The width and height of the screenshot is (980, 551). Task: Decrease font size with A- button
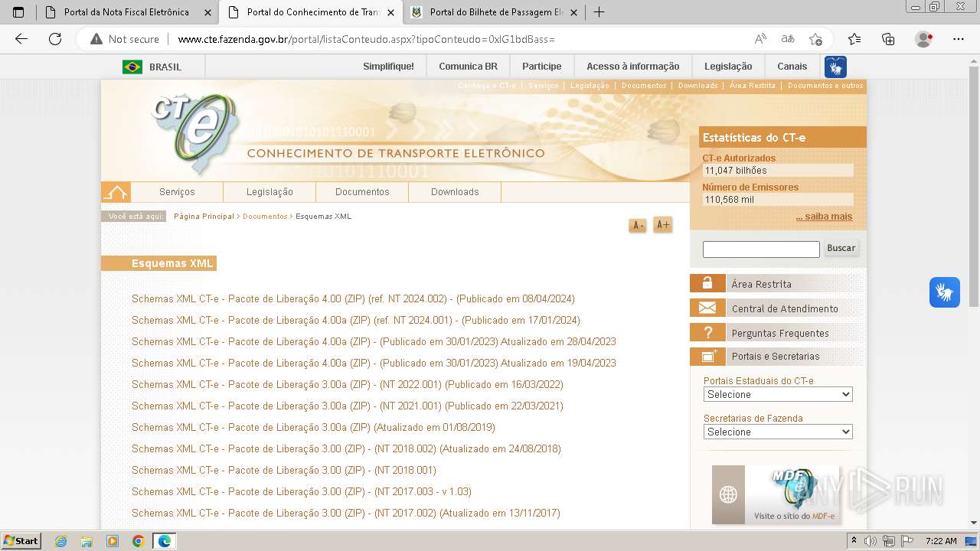(x=638, y=225)
